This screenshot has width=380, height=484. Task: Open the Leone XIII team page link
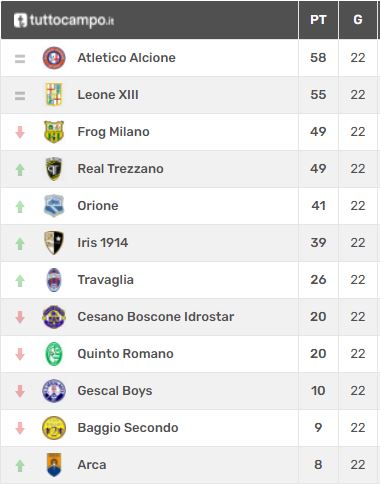(x=108, y=95)
